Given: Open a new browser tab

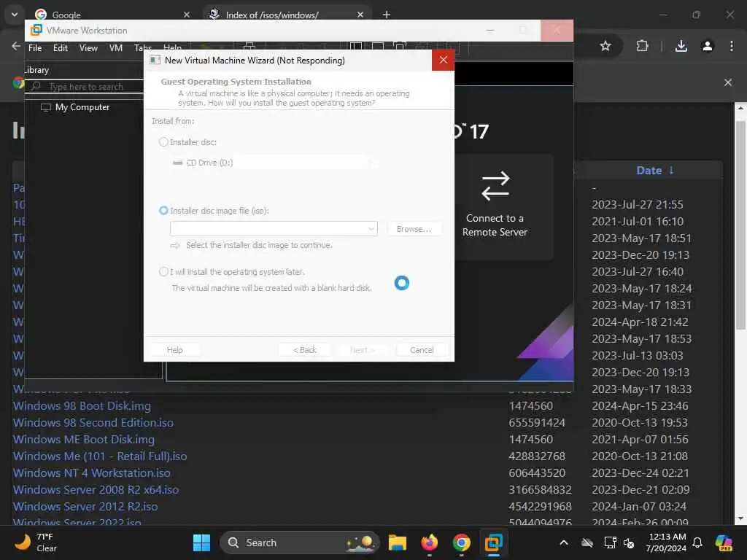Looking at the screenshot, I should click(387, 15).
